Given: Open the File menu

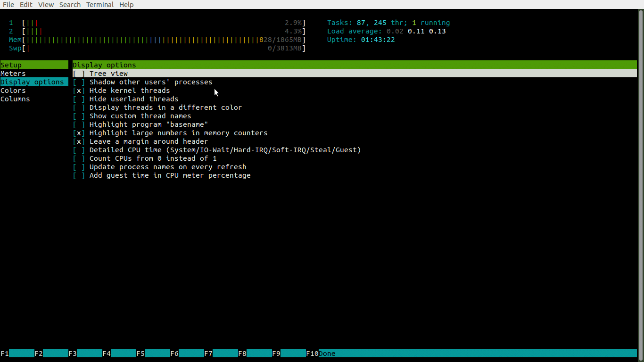Looking at the screenshot, I should click(x=8, y=5).
